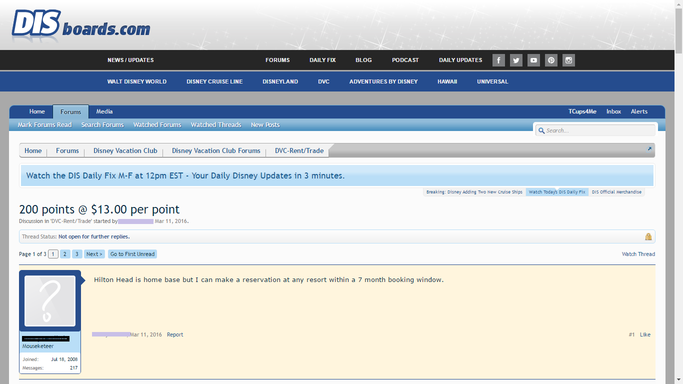Click Go to First Unread
This screenshot has width=683, height=384.
pos(132,254)
